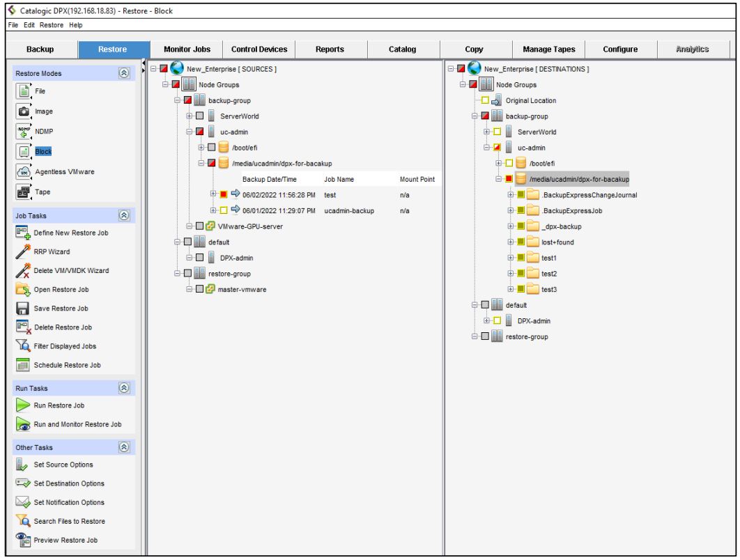Toggle checkbox for test3 destination folder
The image size is (740, 560).
(x=519, y=289)
